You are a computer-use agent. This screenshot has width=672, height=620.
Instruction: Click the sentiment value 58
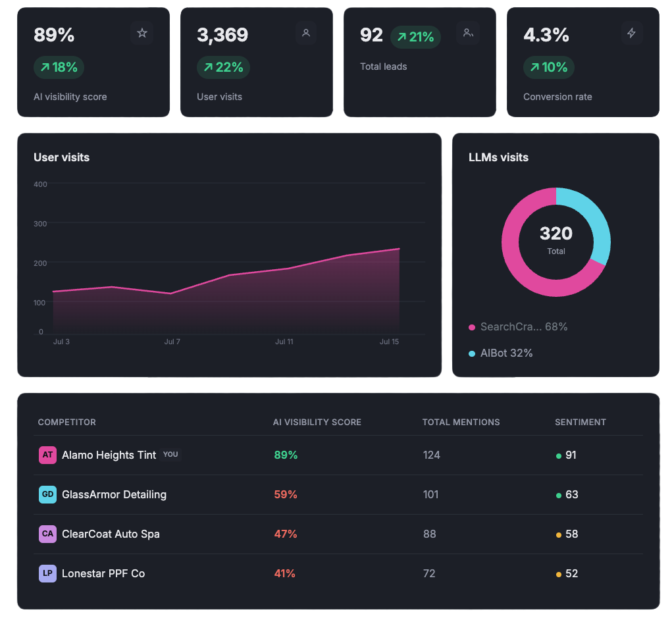pos(572,534)
